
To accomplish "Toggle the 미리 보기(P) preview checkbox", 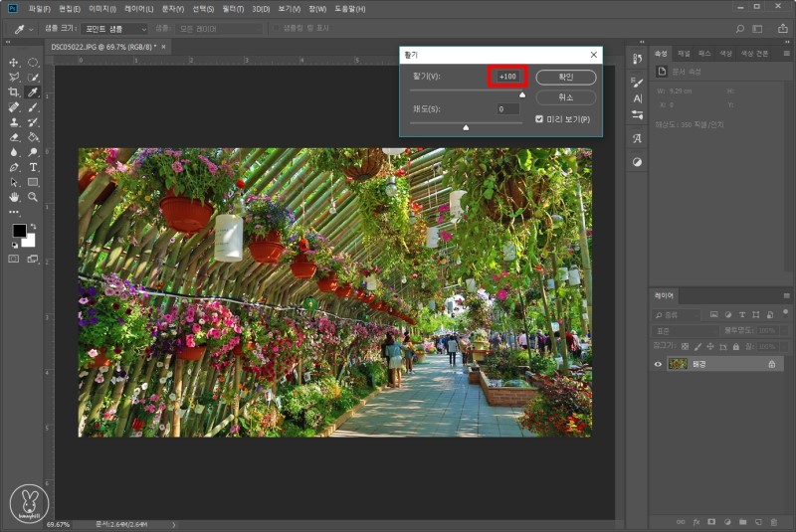I will coord(539,119).
